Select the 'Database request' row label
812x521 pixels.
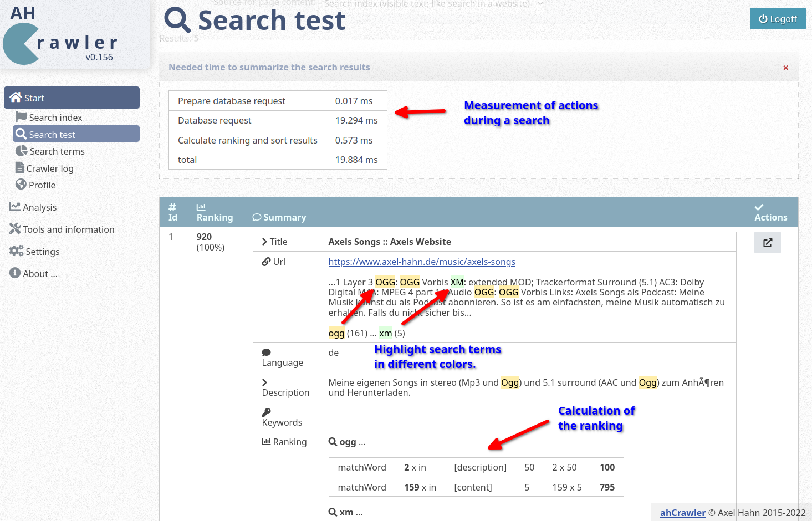click(x=215, y=120)
